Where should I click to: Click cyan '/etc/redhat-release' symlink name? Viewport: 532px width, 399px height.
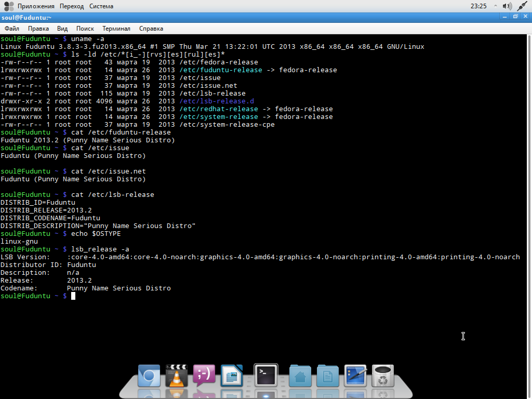tap(219, 109)
